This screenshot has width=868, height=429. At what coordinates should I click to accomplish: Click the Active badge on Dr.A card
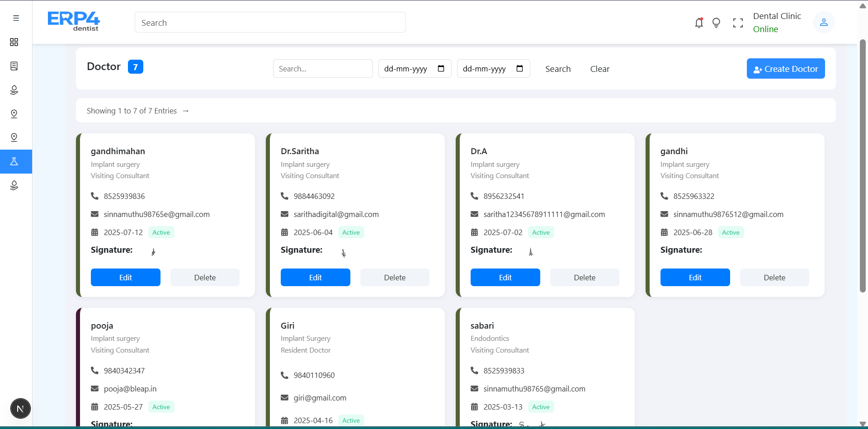(541, 232)
